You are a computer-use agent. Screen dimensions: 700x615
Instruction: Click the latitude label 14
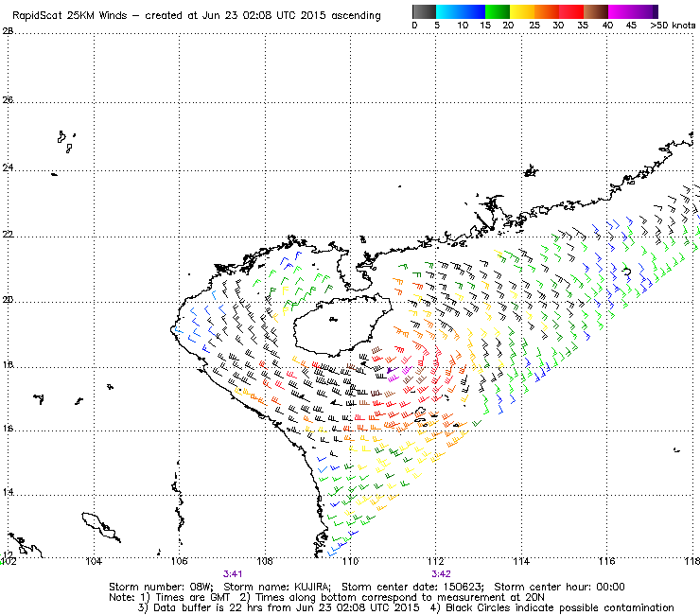[8, 493]
